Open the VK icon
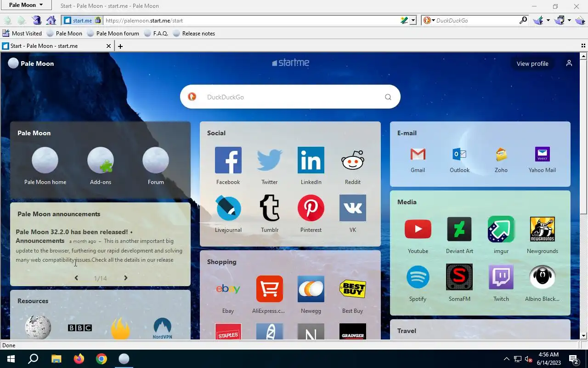The height and width of the screenshot is (368, 588). click(x=353, y=208)
